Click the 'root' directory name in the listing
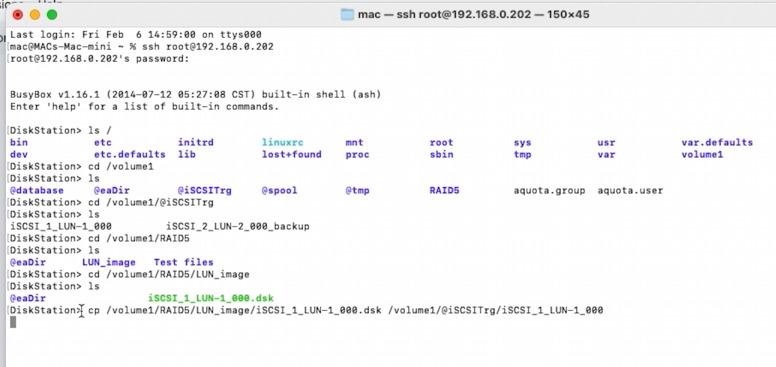 (x=441, y=142)
